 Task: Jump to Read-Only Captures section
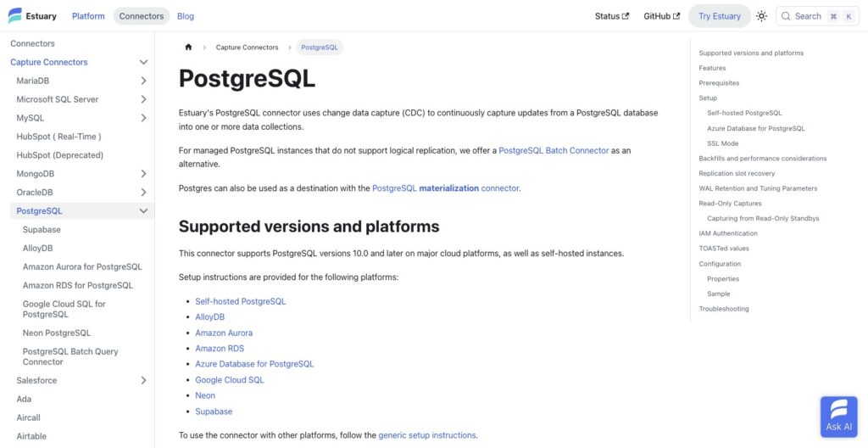[x=730, y=204]
